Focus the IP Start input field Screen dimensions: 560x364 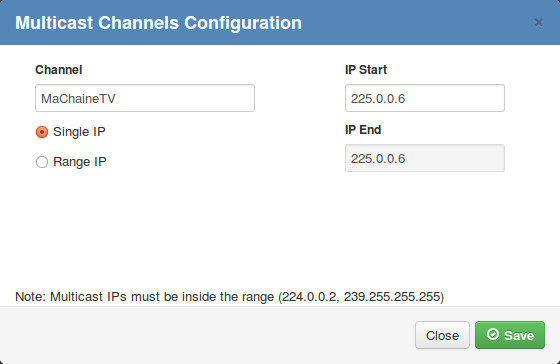click(x=425, y=98)
